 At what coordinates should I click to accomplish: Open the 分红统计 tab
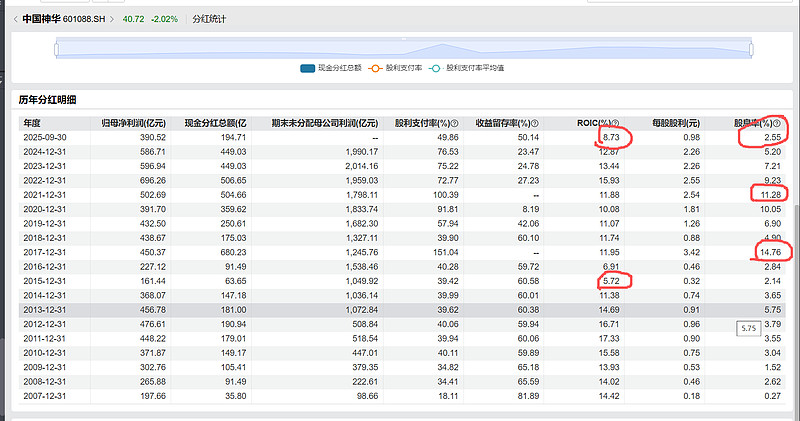pos(210,18)
